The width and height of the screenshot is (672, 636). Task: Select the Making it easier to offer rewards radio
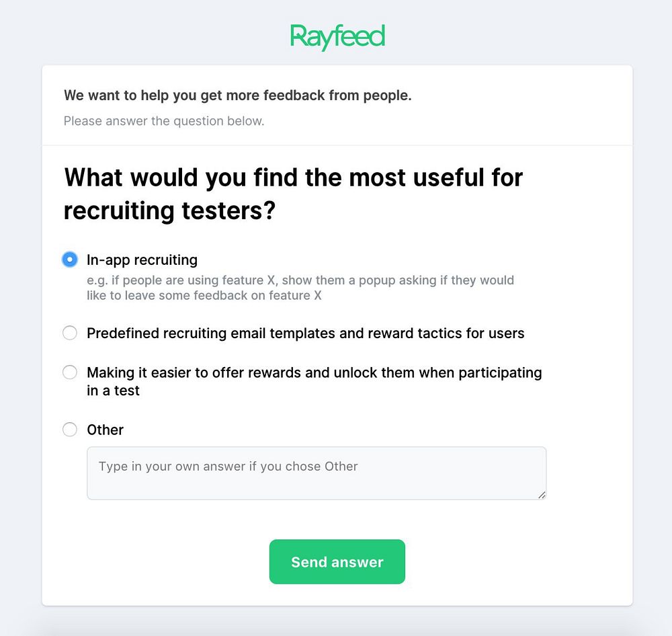coord(70,372)
